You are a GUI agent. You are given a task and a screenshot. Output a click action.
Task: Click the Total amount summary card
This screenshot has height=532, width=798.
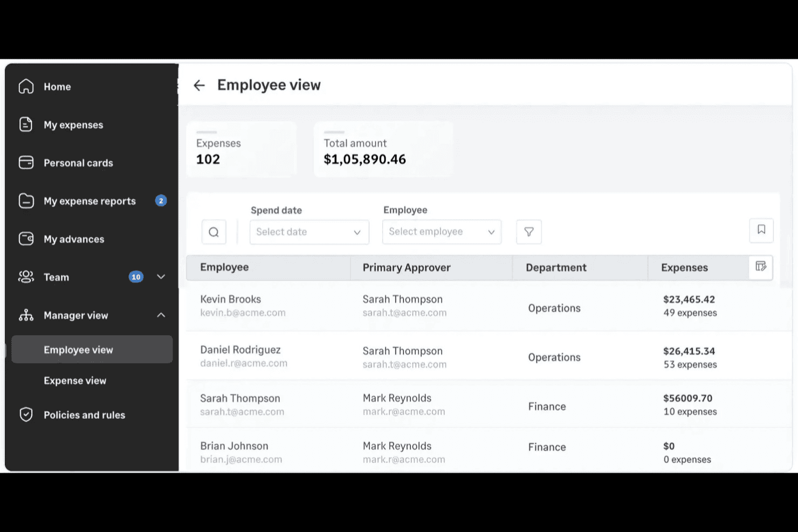[383, 149]
